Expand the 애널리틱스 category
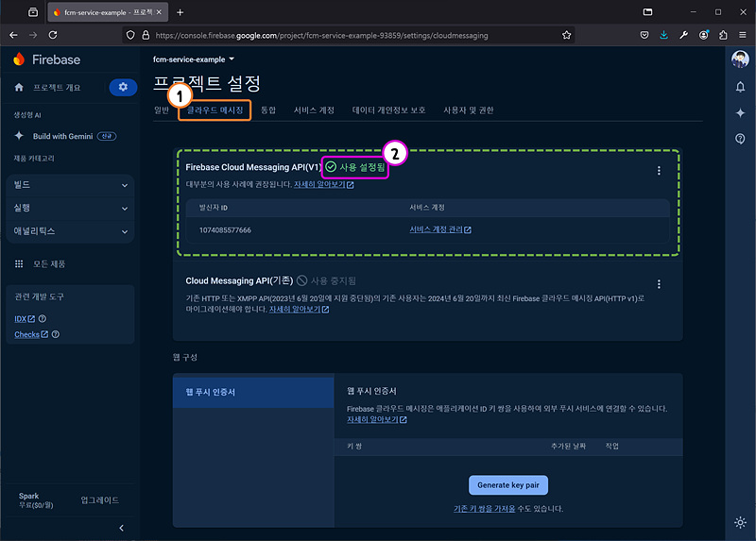This screenshot has height=541, width=756. pos(70,231)
